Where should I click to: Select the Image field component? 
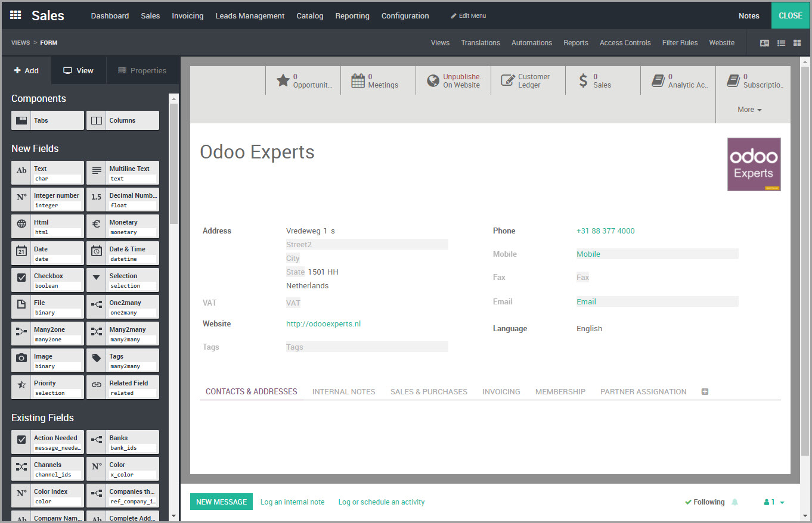coord(47,360)
